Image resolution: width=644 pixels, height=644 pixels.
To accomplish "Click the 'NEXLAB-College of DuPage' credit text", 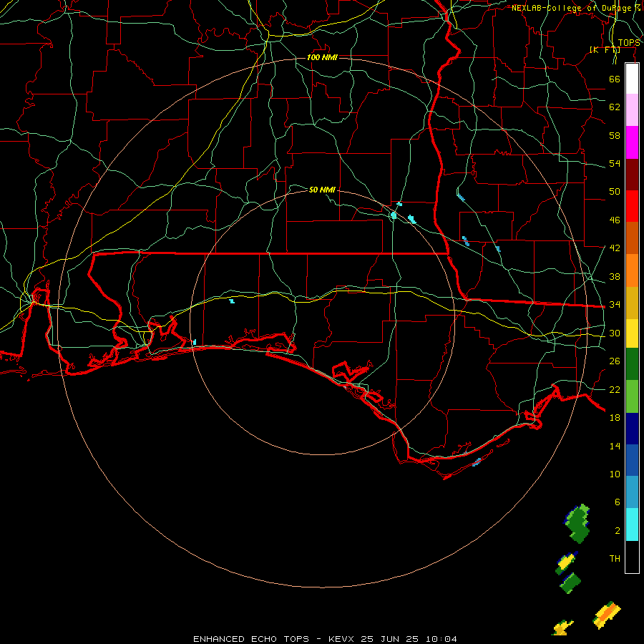I will (571, 8).
